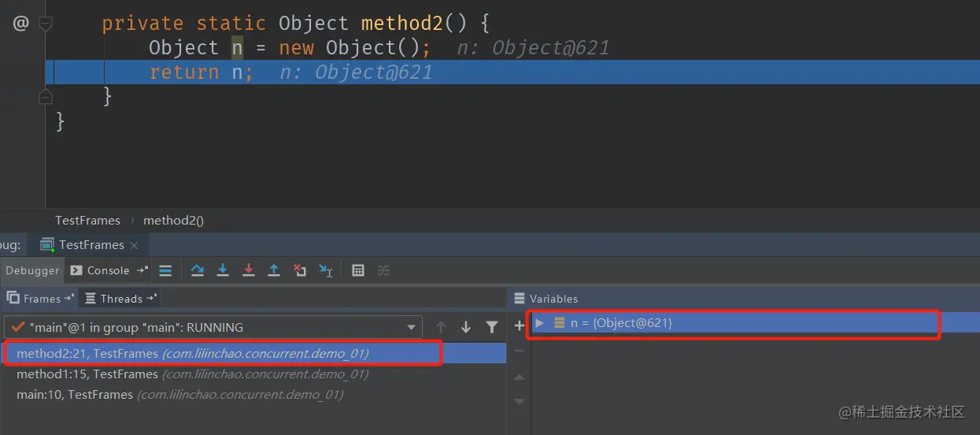Screen dimensions: 980x435
Task: Open the thread selector "main"@1 dropdown
Action: click(x=213, y=327)
